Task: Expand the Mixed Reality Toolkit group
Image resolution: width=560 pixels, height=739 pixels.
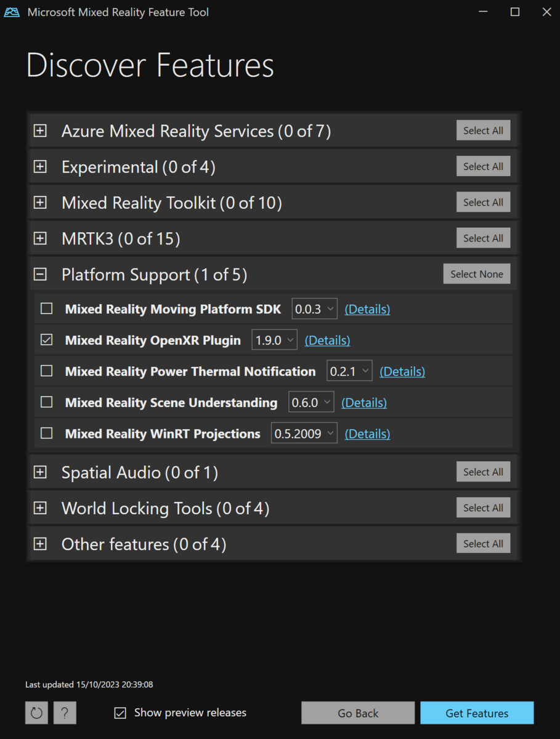Action: pyautogui.click(x=40, y=202)
